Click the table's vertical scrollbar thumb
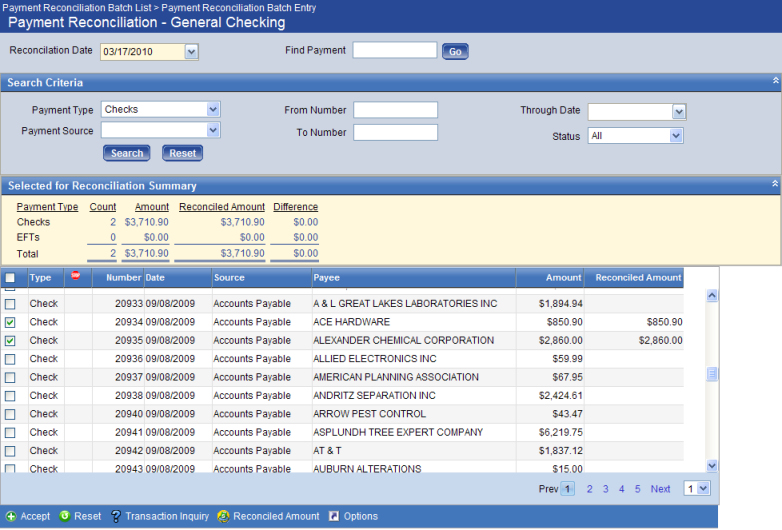Viewport: 782px width, 530px height. pos(712,375)
